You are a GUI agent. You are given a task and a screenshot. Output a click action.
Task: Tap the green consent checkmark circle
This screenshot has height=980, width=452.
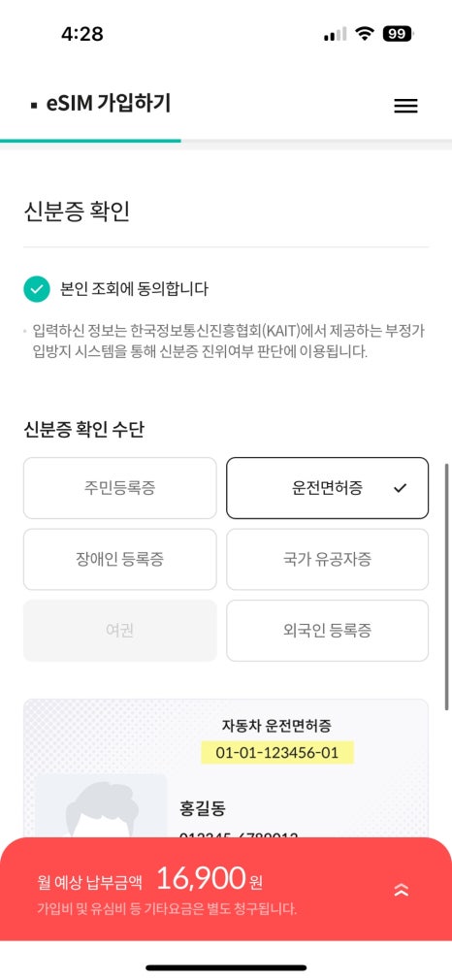(37, 289)
